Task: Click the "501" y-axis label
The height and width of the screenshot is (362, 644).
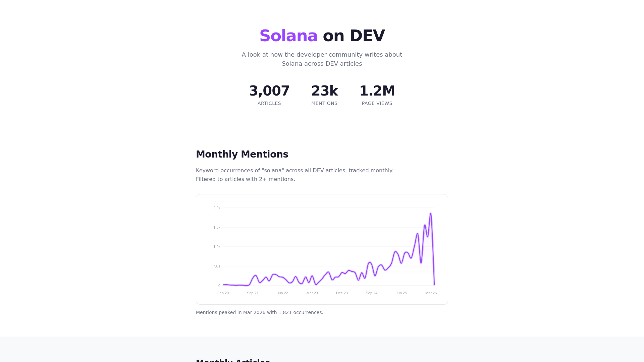Action: 217,266
